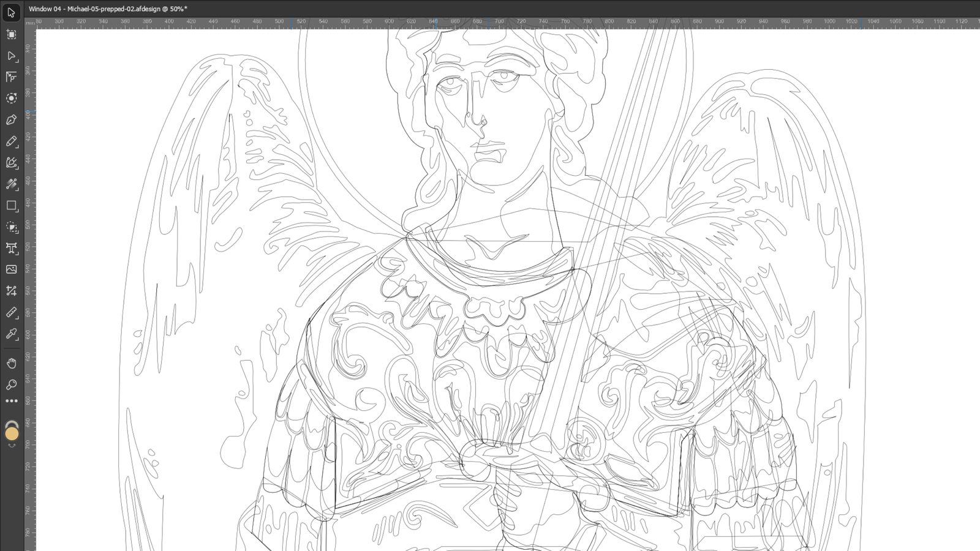Choose the Node tool

click(11, 56)
